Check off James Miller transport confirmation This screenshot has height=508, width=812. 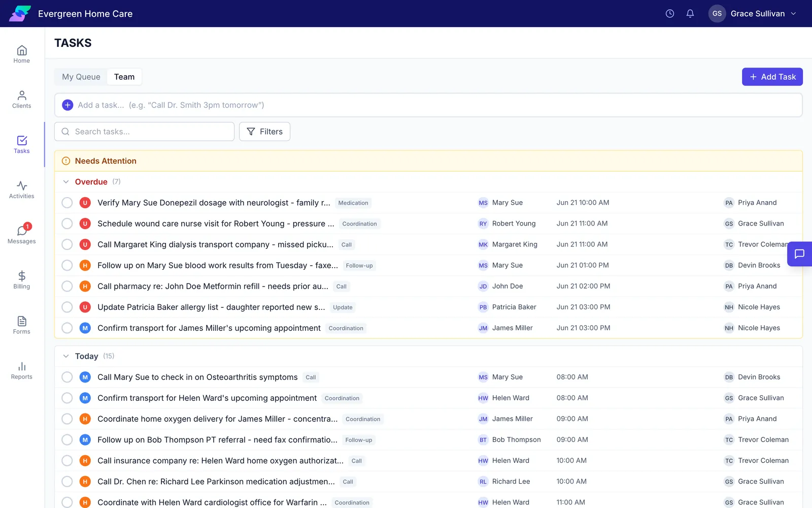click(x=67, y=328)
